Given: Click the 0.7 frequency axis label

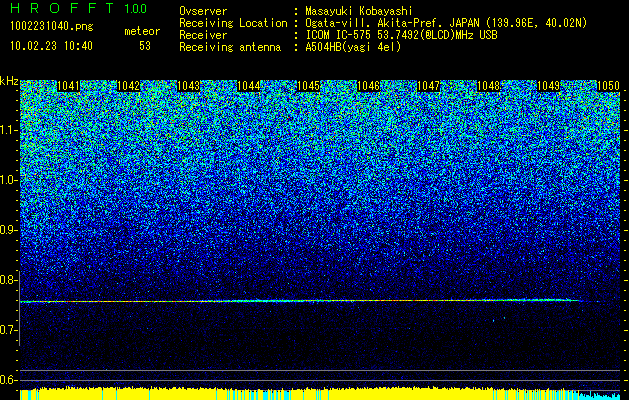Looking at the screenshot, I should coord(7,330).
